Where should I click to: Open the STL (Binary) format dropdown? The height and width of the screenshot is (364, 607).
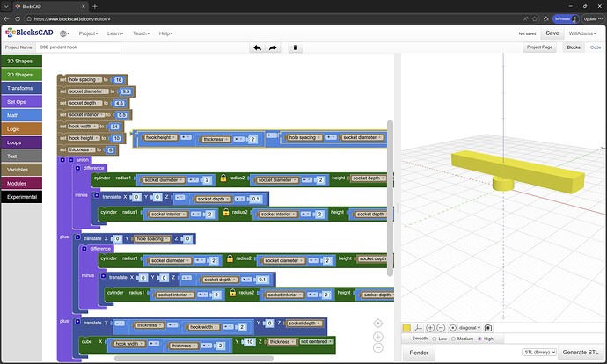(x=538, y=353)
